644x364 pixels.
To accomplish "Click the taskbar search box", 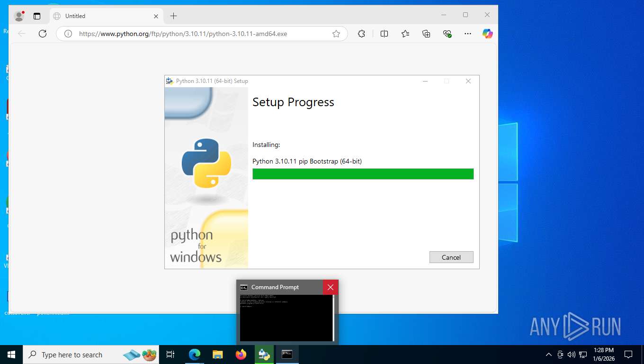I will 91,355.
